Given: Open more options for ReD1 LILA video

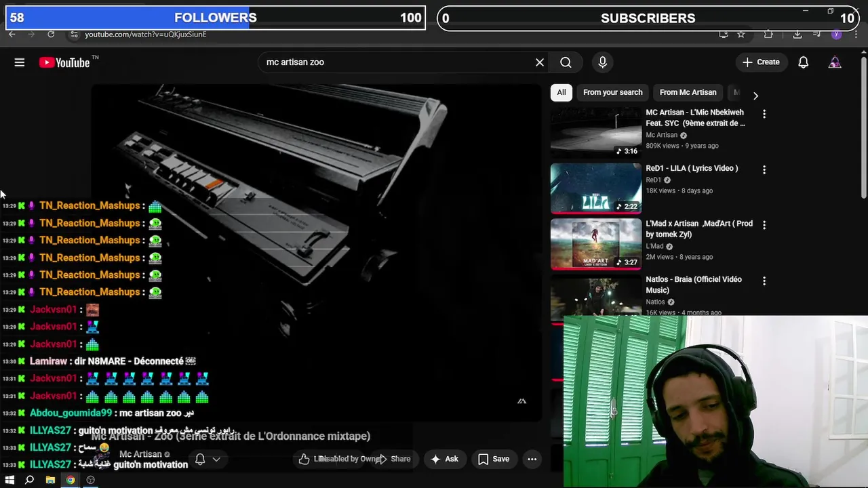Looking at the screenshot, I should [x=764, y=169].
